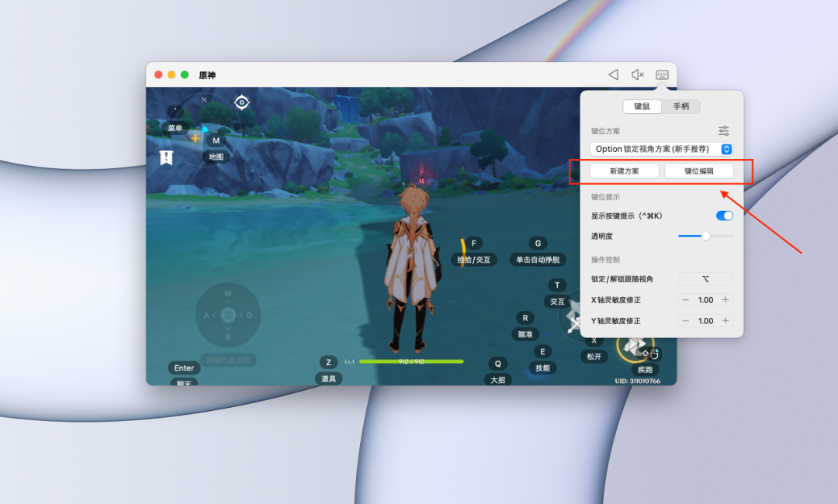Click the R key hint bubble
Viewport: 838px width, 504px height.
(x=525, y=318)
